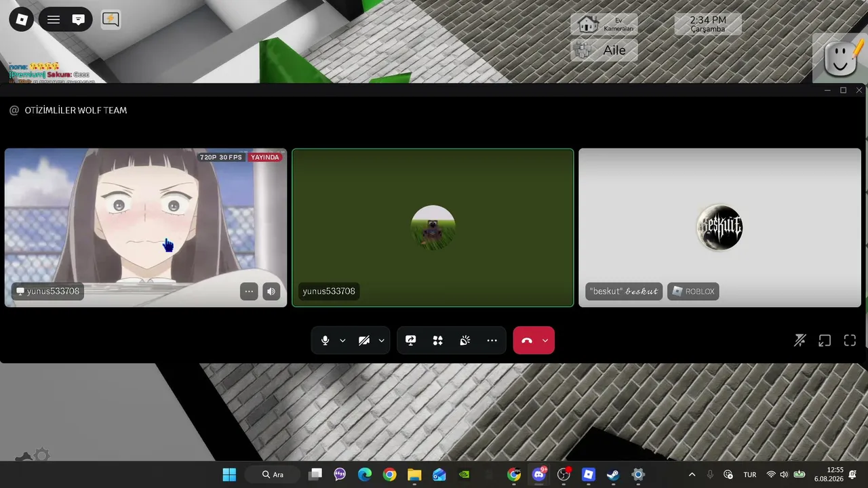Expand microphone input options arrow
Screen dimensions: 868x488
[x=342, y=340]
